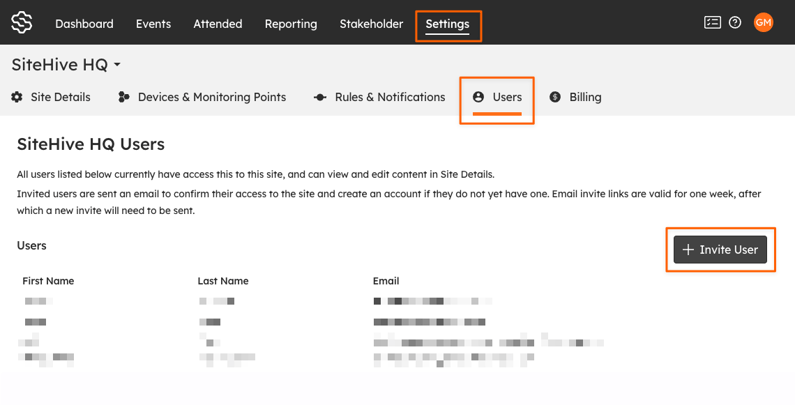Screen dimensions: 795x405
Task: Select the Settings menu item
Action: tap(447, 24)
